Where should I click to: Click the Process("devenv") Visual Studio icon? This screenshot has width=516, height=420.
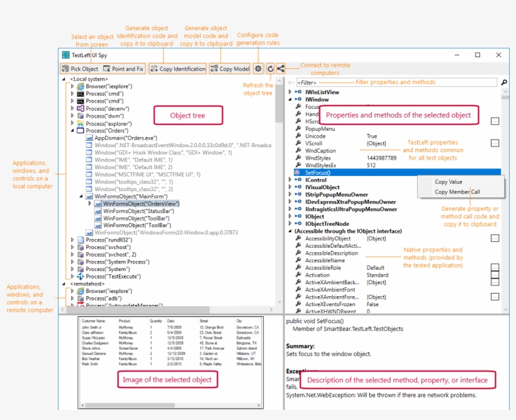(x=81, y=109)
